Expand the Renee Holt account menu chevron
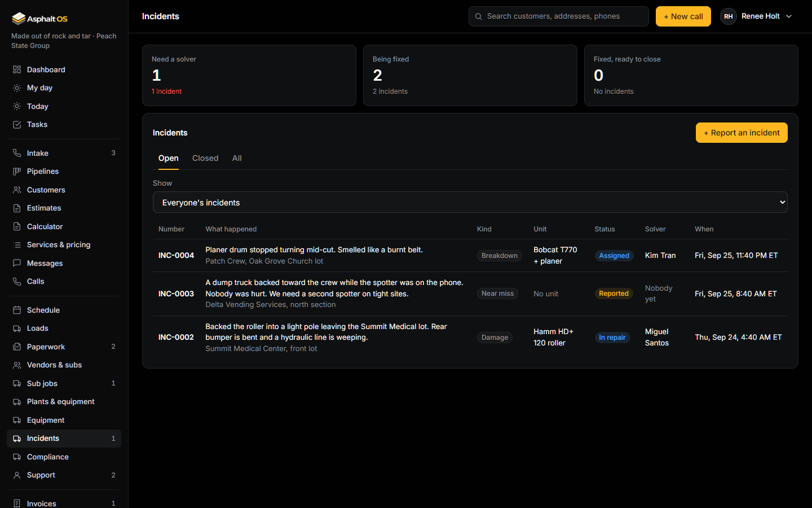The width and height of the screenshot is (812, 508). (x=789, y=16)
